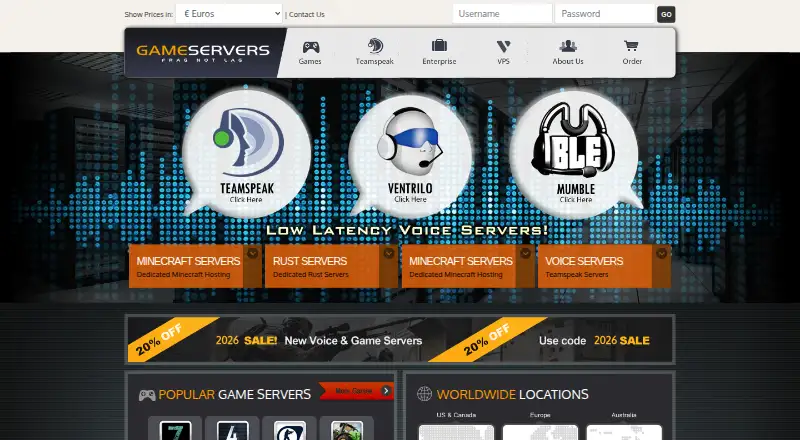Open the Order shopping cart icon
The image size is (800, 440).
tap(631, 46)
